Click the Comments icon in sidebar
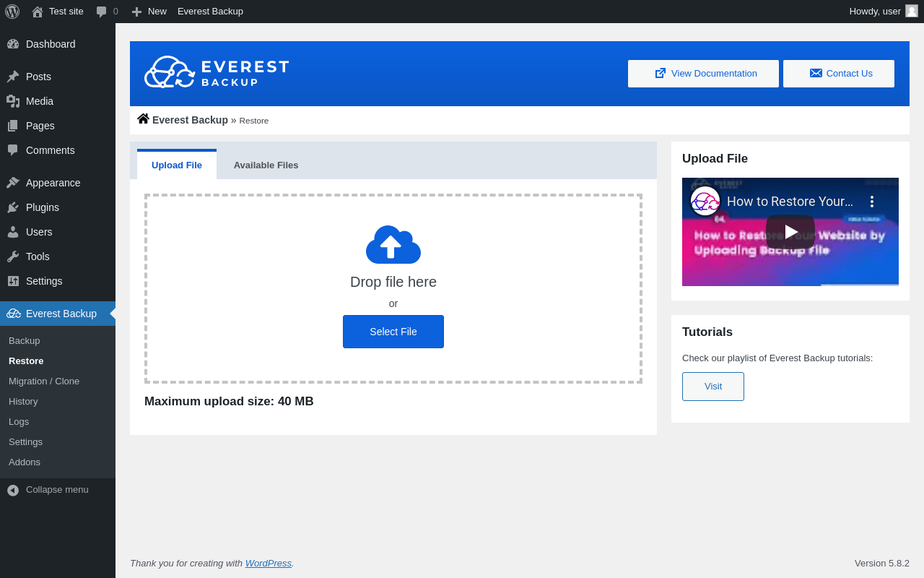The height and width of the screenshot is (578, 924). coord(13,150)
